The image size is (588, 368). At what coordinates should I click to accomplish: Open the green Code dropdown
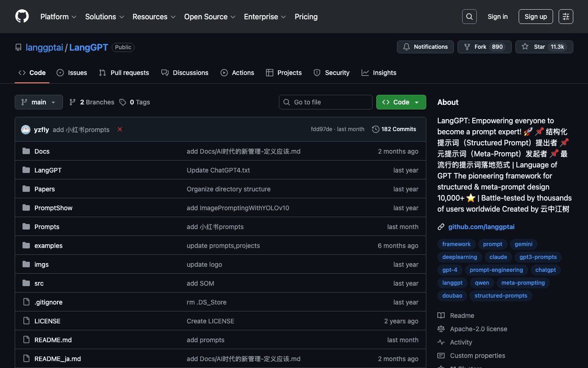[x=401, y=102]
